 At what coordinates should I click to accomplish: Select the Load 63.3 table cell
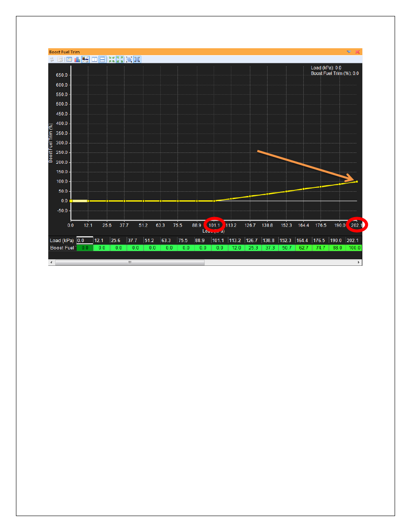169,240
